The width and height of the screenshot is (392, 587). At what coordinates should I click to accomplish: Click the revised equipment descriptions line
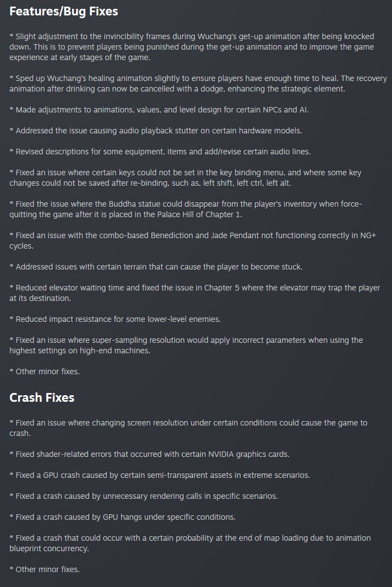[160, 152]
